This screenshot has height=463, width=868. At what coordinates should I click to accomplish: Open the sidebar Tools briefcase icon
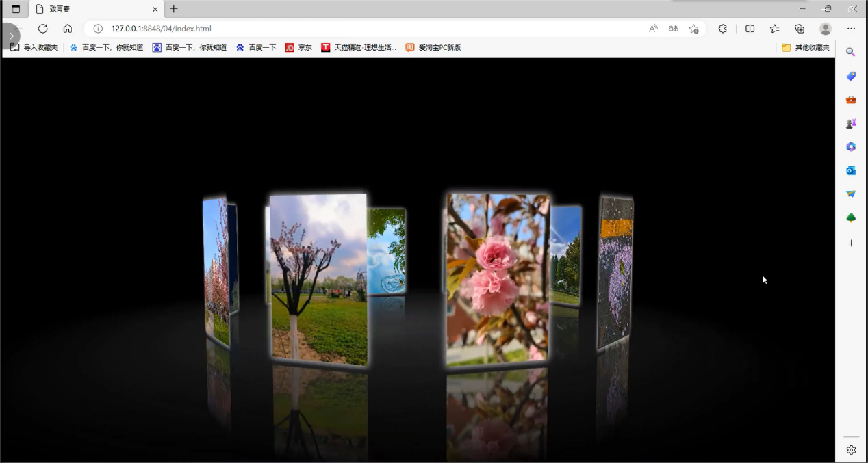click(x=851, y=100)
